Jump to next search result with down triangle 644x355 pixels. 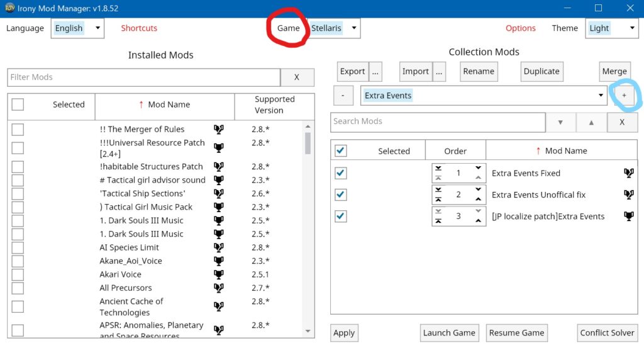point(560,122)
